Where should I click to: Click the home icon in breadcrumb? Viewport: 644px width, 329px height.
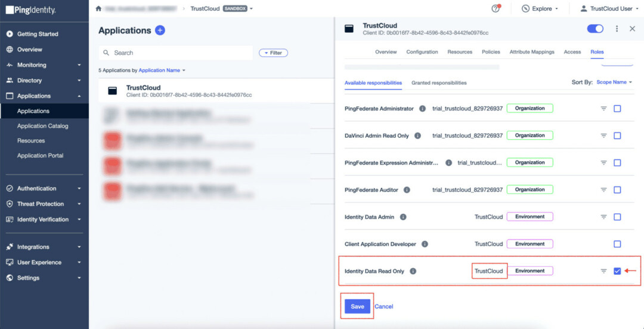pos(98,8)
